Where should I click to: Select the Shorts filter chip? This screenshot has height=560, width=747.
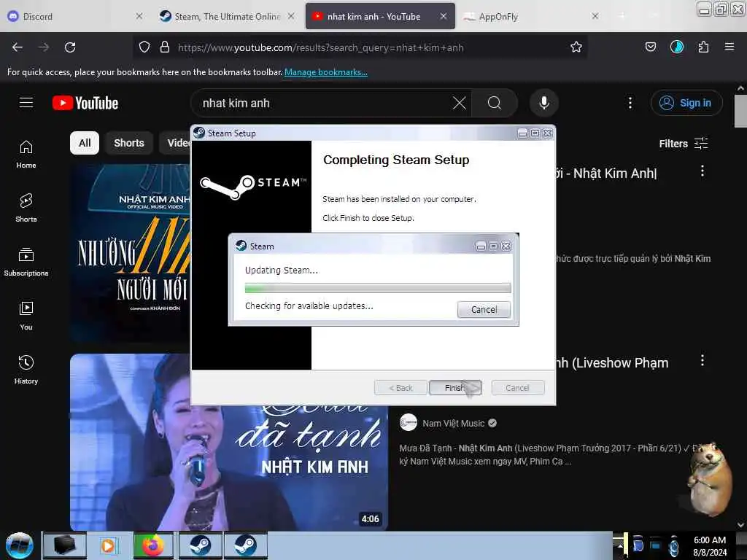tap(128, 143)
